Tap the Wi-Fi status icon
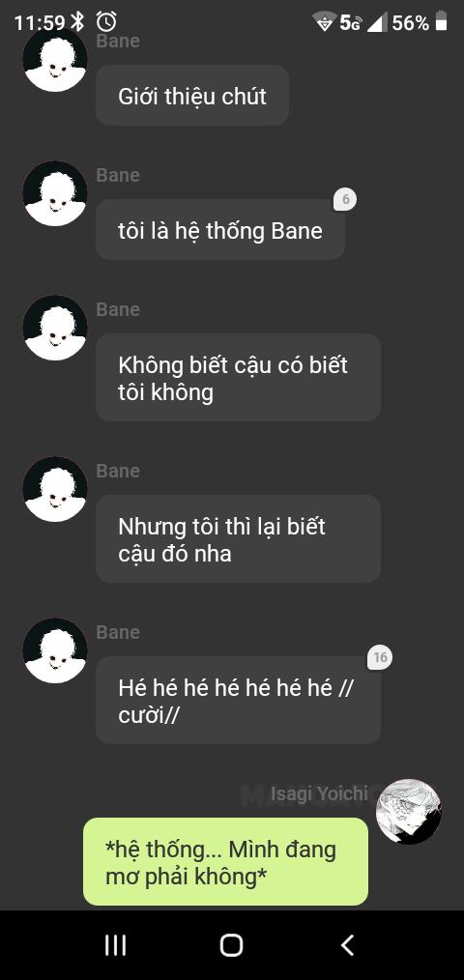This screenshot has height=980, width=464. point(324,22)
